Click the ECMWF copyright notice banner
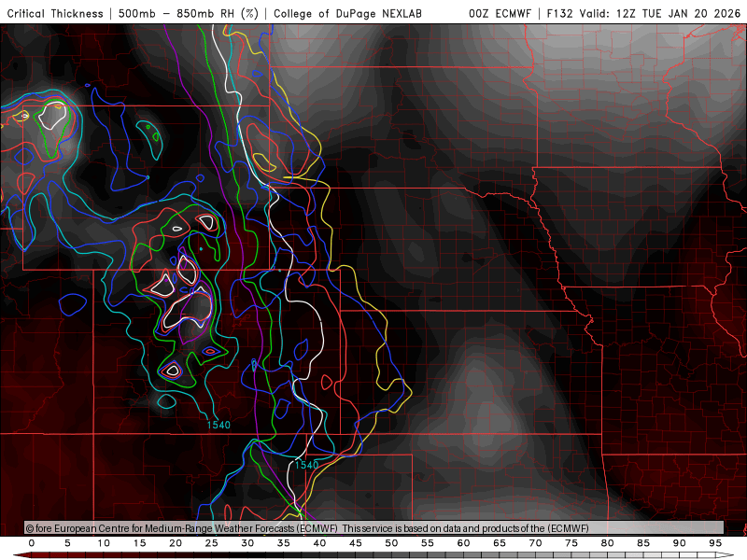This screenshot has width=747, height=560. click(x=374, y=528)
